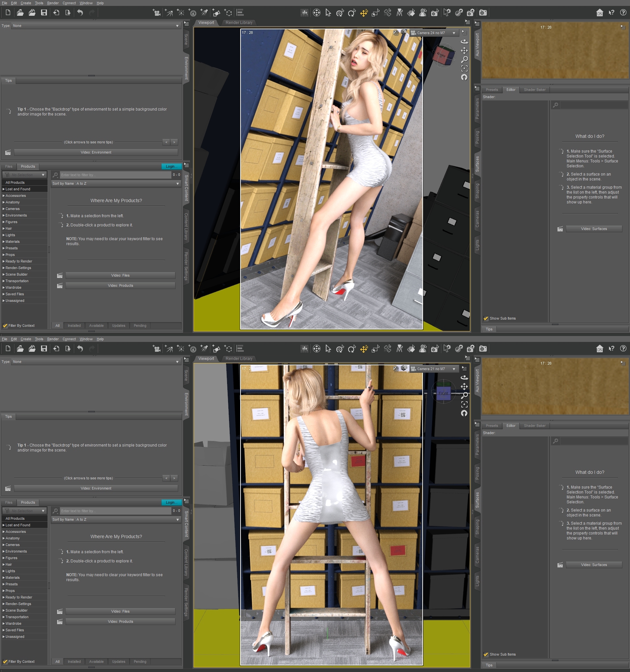Click the Login button in the upper window

pos(171,167)
